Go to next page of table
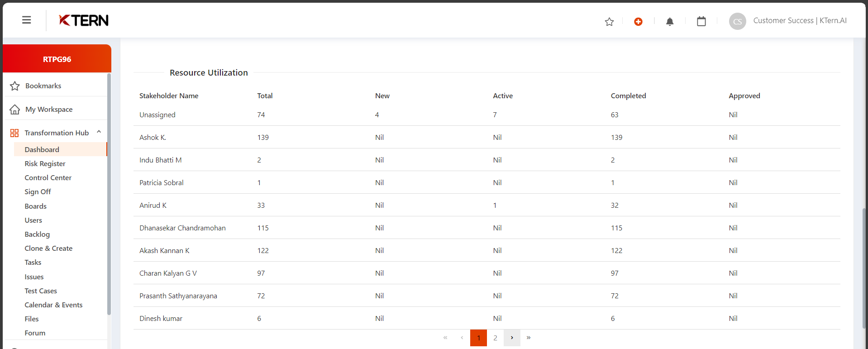868x349 pixels. click(x=512, y=338)
